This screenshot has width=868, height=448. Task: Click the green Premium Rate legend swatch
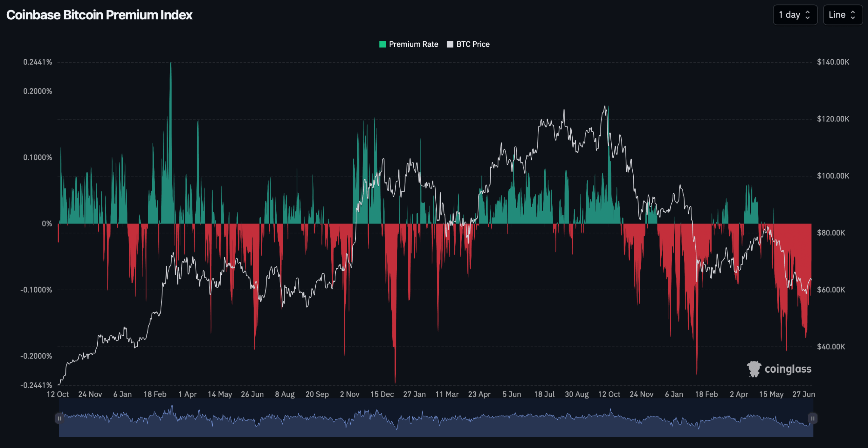(x=382, y=44)
